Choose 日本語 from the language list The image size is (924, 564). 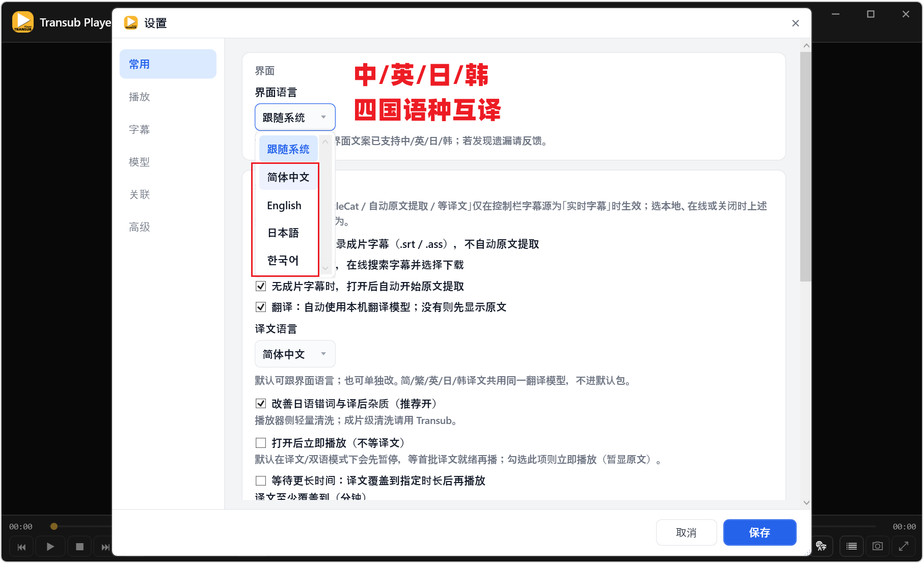click(x=288, y=233)
